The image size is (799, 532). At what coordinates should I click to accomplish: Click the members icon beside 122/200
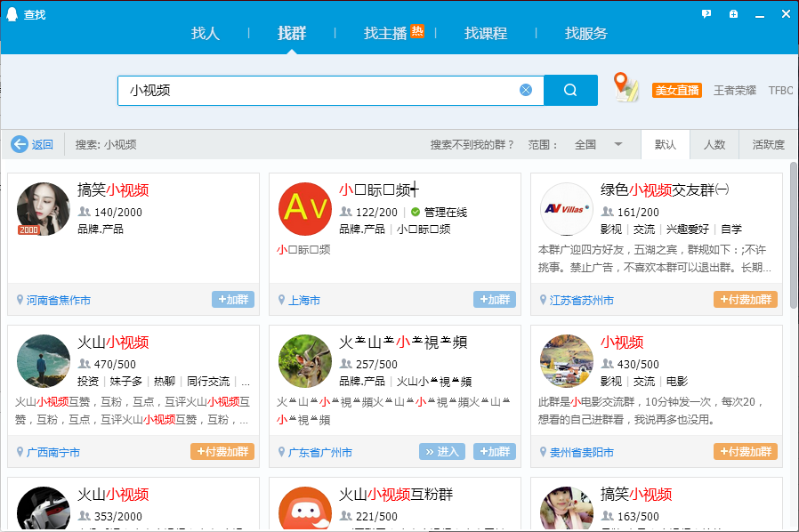346,212
